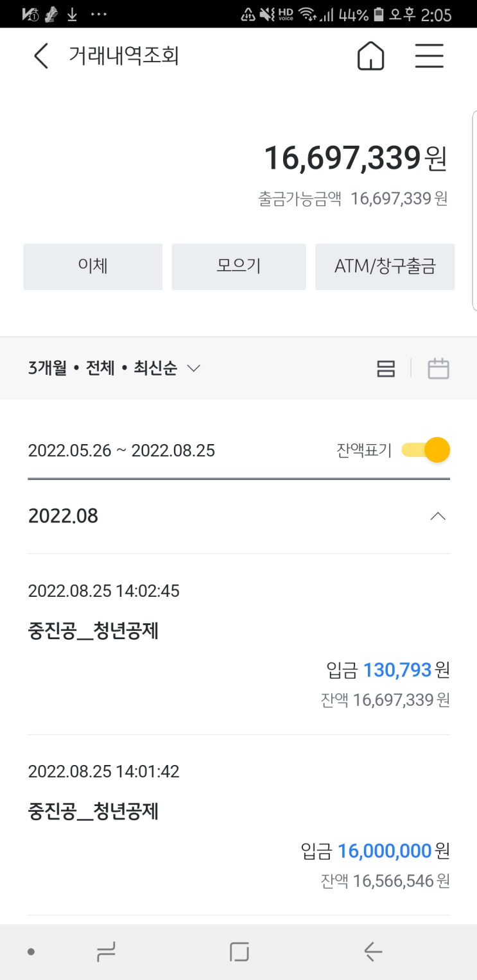The height and width of the screenshot is (980, 477).
Task: Tap the ATM/창구출금 button
Action: (385, 266)
